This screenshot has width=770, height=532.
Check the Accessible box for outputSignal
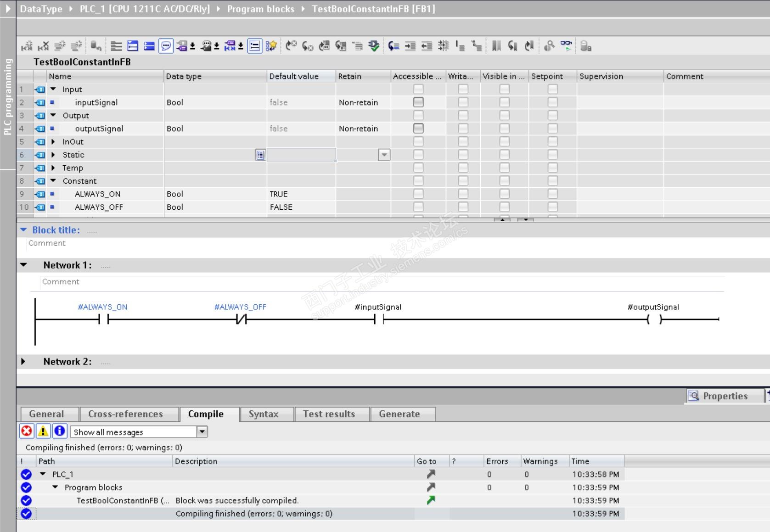coord(418,129)
